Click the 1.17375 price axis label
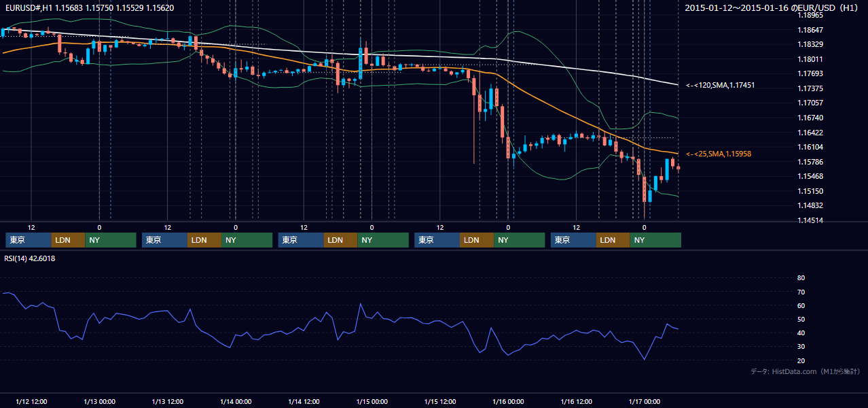The image size is (868, 408). click(x=810, y=88)
